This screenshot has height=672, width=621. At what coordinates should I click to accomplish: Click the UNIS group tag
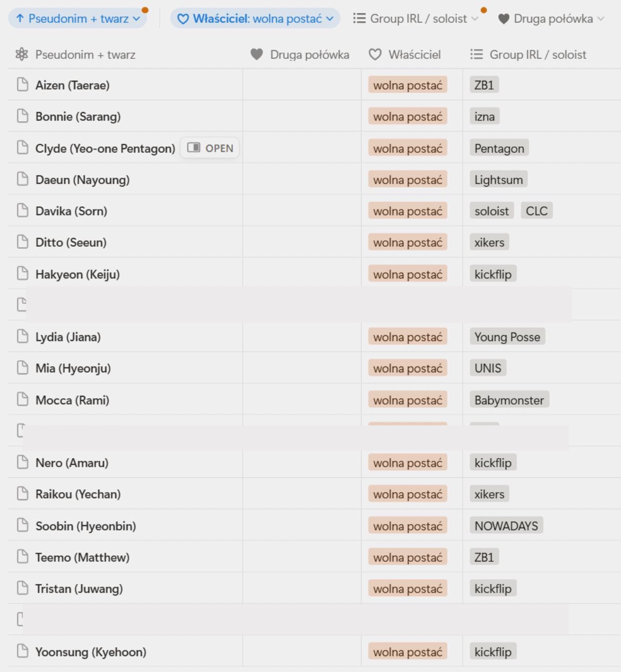488,368
